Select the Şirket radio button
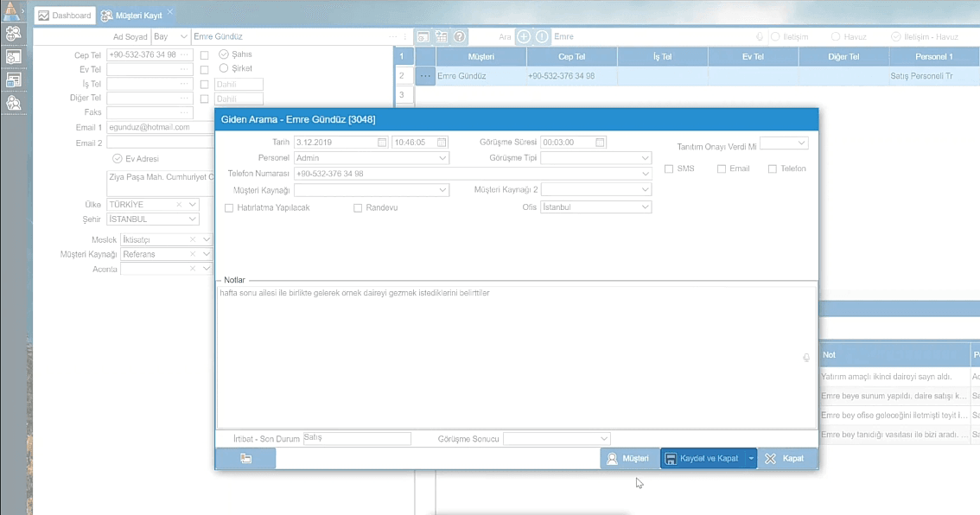This screenshot has width=980, height=515. point(224,68)
